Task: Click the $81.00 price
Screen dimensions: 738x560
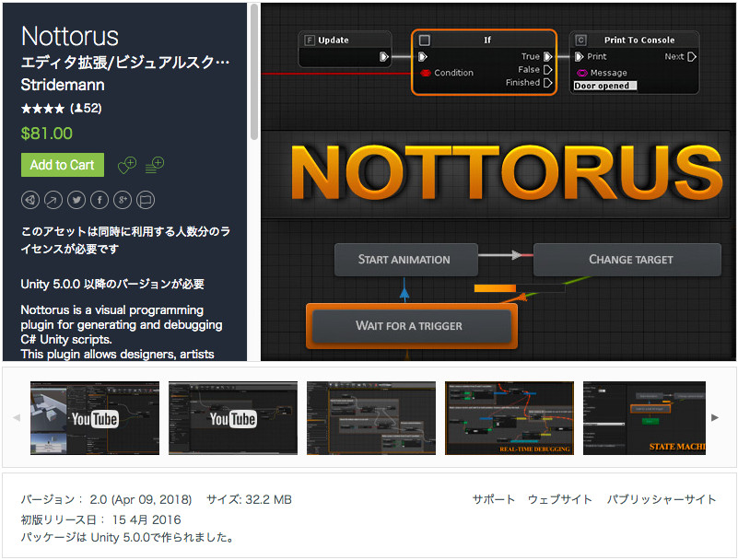Action: tap(47, 134)
